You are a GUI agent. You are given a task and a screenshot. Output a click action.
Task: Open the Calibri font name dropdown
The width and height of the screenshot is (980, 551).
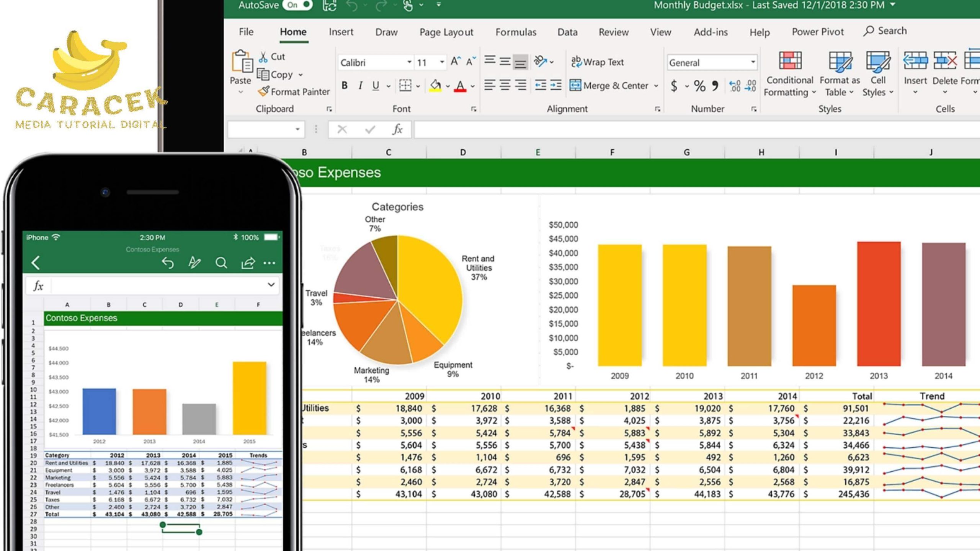pyautogui.click(x=409, y=62)
